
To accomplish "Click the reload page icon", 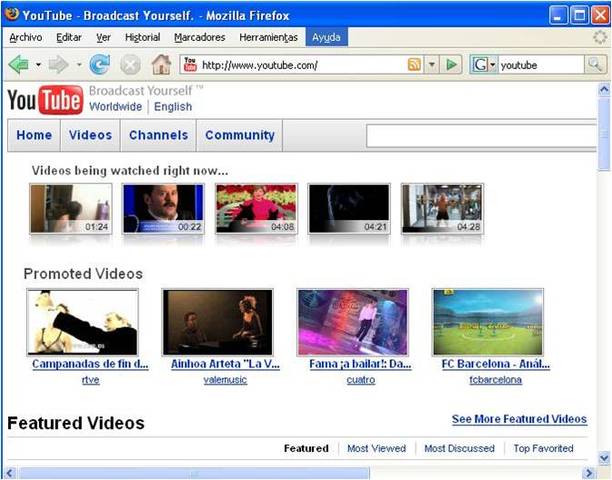I will click(100, 64).
